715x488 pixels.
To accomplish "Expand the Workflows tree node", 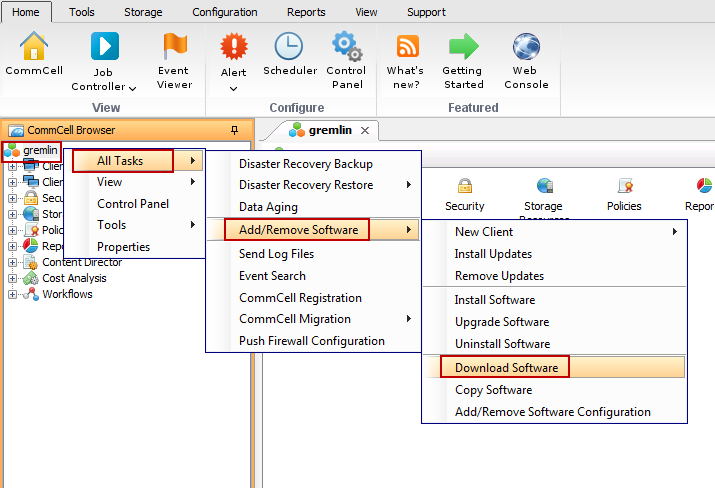I will tap(13, 294).
